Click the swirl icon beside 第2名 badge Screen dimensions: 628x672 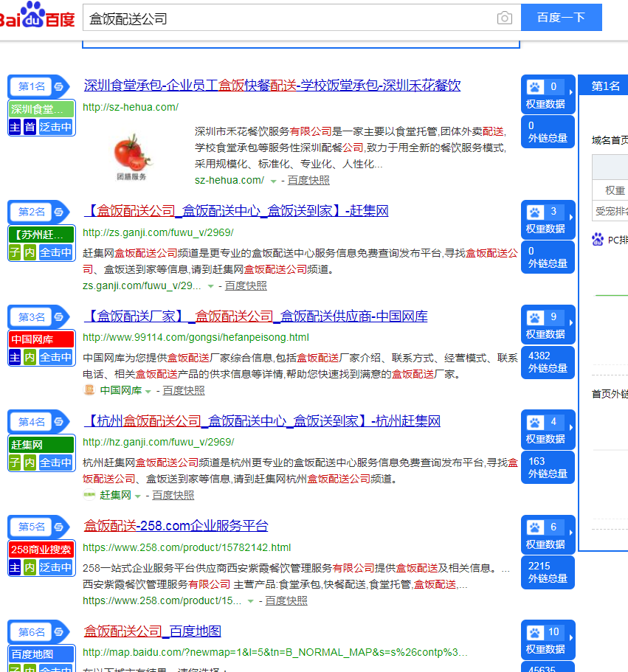click(59, 212)
